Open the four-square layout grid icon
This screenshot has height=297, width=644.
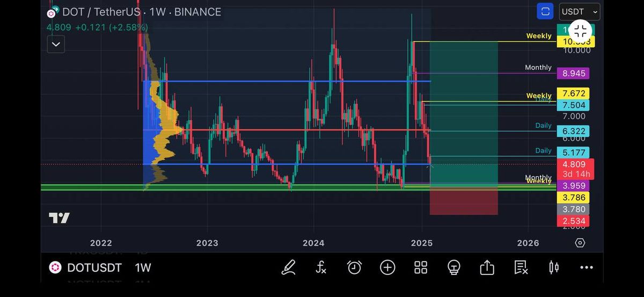(421, 267)
